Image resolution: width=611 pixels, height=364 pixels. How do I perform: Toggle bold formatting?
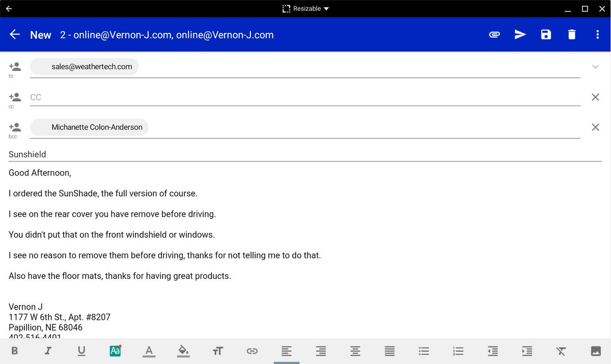tap(14, 351)
